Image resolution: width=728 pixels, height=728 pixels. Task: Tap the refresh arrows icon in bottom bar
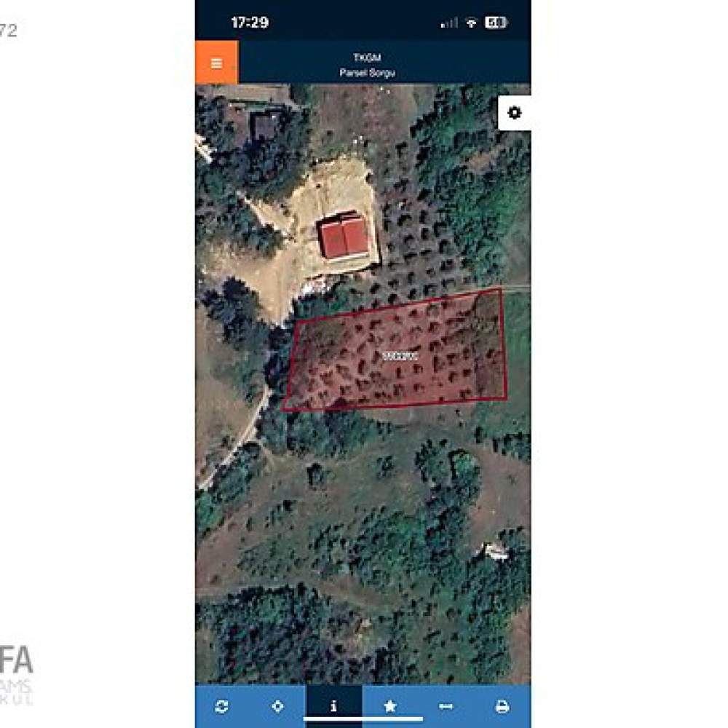coord(222,706)
